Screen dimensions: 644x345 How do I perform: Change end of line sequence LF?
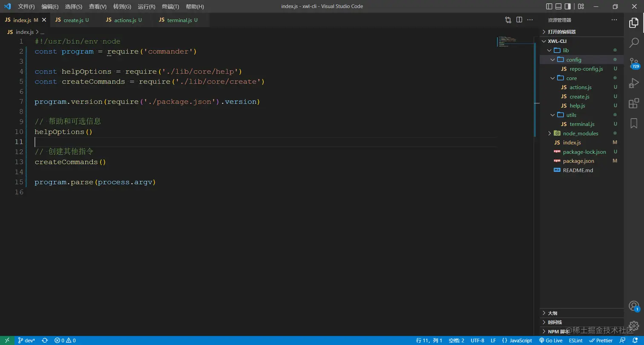pyautogui.click(x=493, y=340)
